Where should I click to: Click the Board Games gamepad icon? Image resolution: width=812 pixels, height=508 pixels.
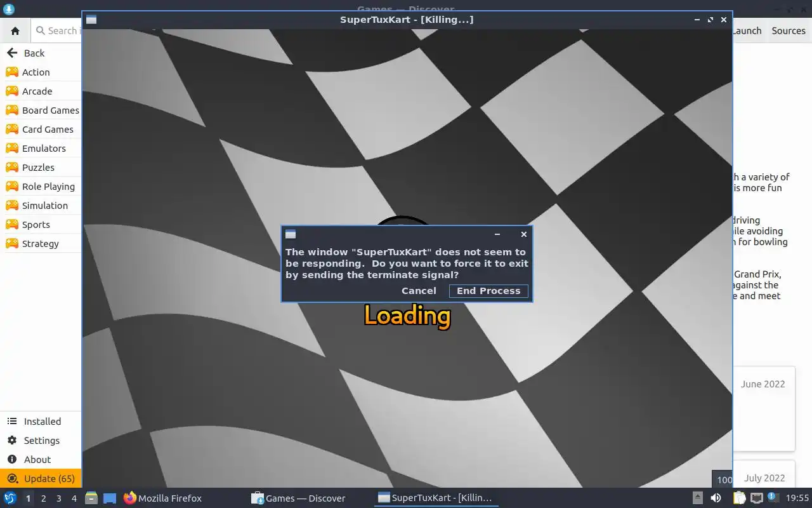point(11,110)
